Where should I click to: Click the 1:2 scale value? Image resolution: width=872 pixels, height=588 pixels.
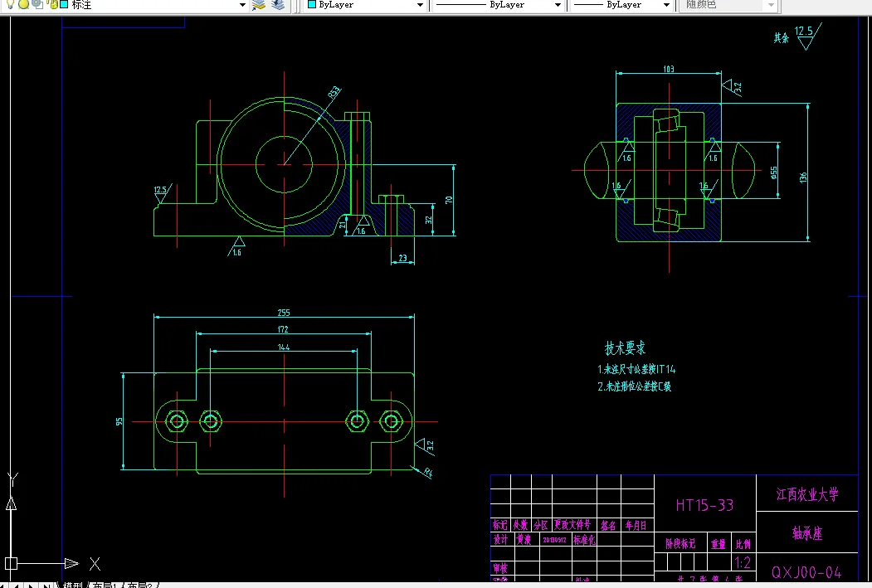click(x=743, y=562)
